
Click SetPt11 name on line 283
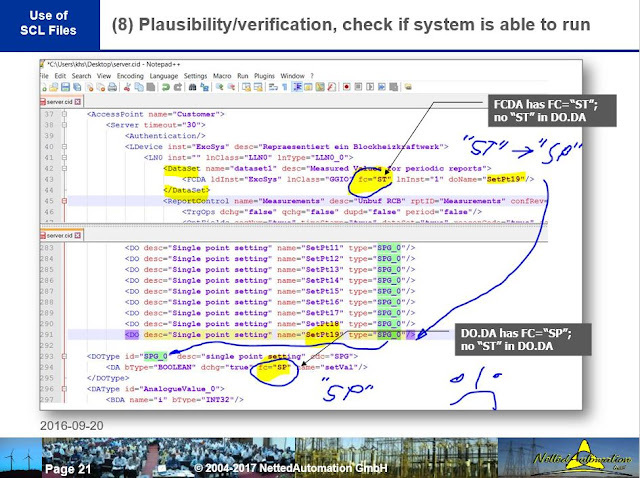click(x=324, y=248)
